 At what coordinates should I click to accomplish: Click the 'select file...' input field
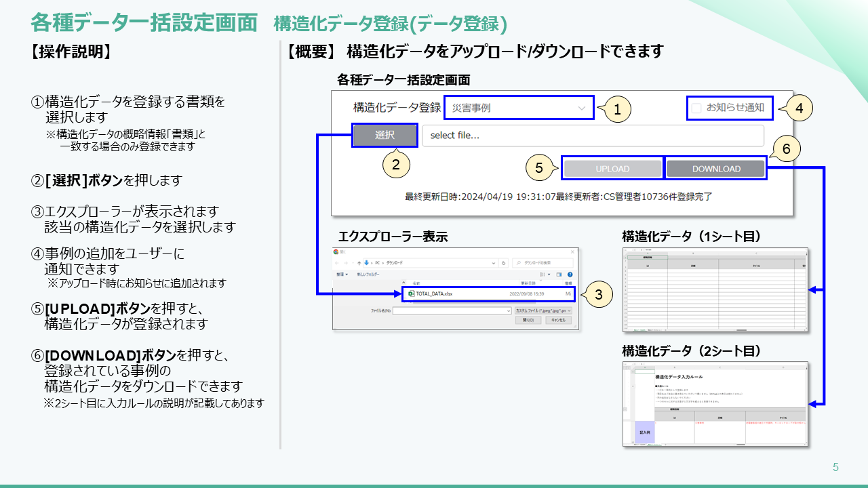coord(592,136)
